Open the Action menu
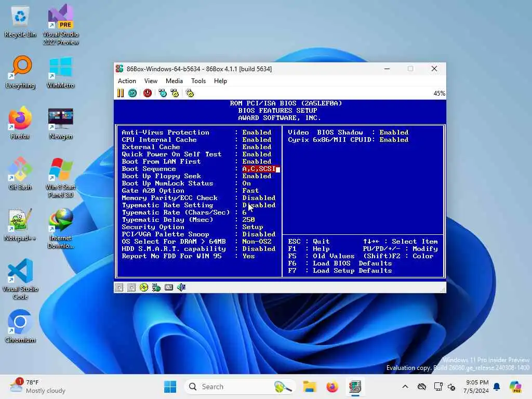Image resolution: width=532 pixels, height=399 pixels. point(127,81)
